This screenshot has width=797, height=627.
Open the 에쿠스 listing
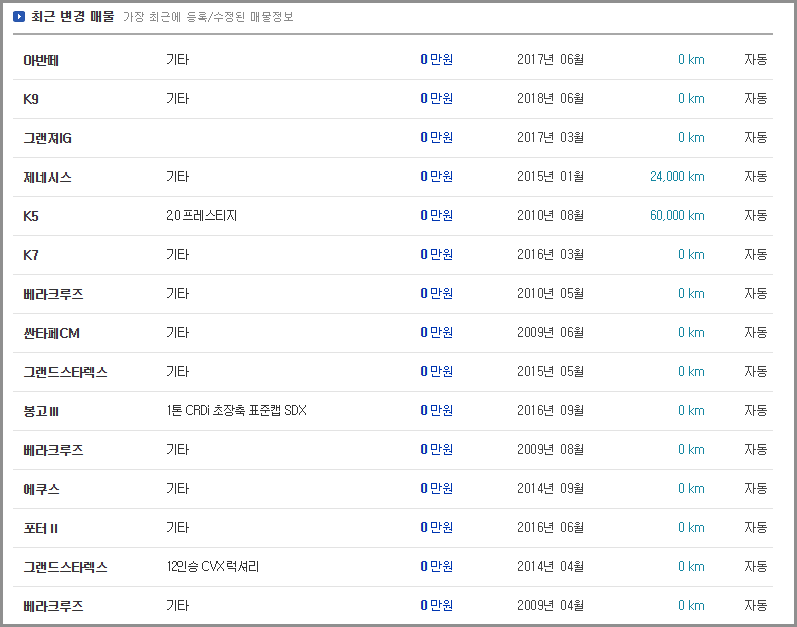tap(42, 489)
